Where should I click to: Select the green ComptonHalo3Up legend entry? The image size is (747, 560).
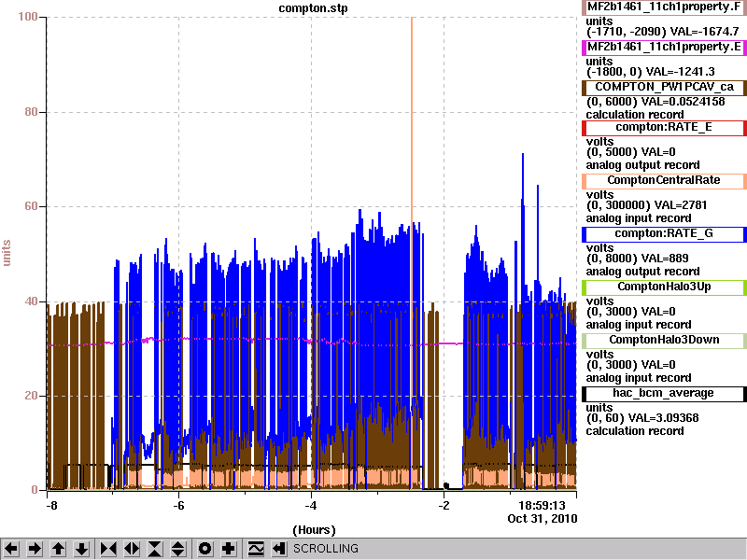pyautogui.click(x=664, y=287)
